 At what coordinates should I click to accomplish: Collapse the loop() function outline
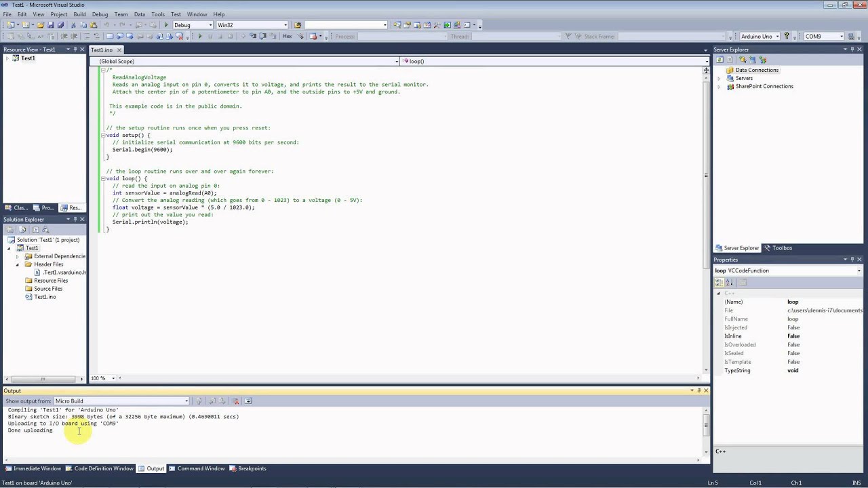[x=103, y=178]
